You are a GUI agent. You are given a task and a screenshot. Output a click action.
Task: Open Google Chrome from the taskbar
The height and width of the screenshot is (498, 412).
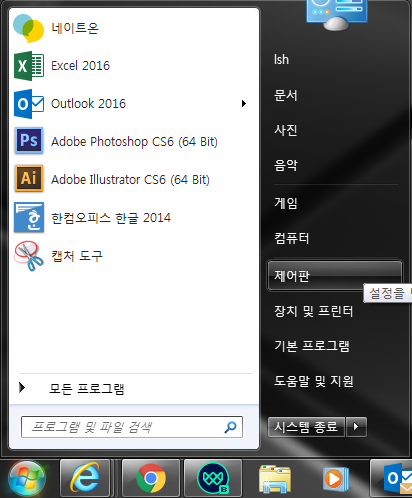[151, 478]
